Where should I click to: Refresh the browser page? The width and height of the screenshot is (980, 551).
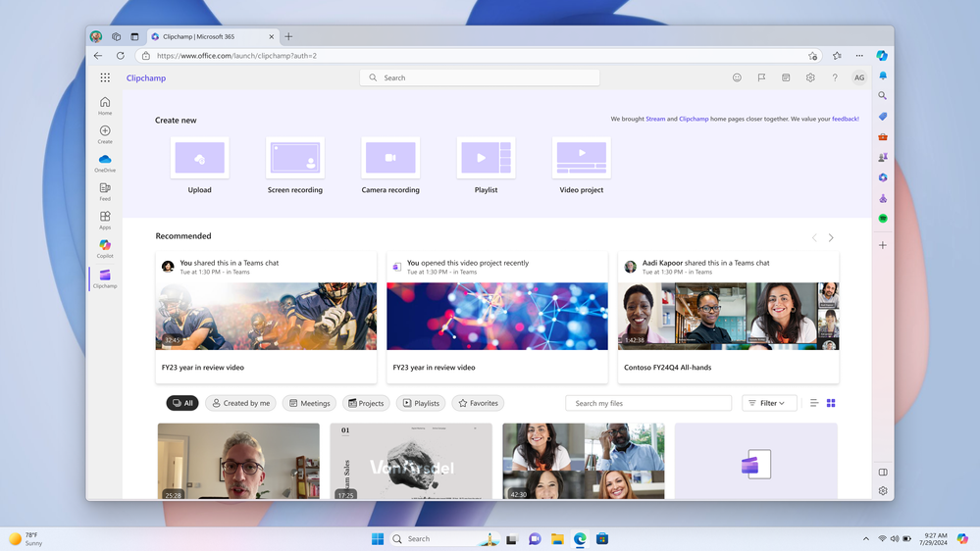point(120,56)
